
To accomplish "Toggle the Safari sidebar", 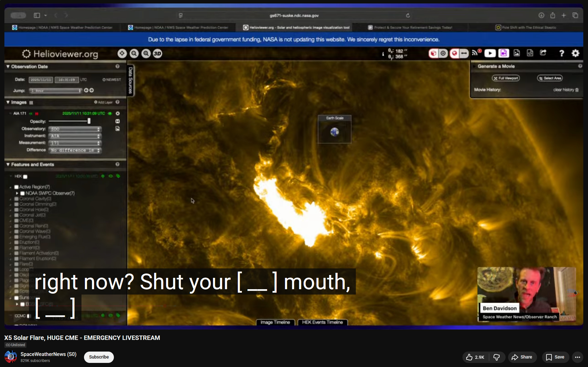I will point(37,15).
